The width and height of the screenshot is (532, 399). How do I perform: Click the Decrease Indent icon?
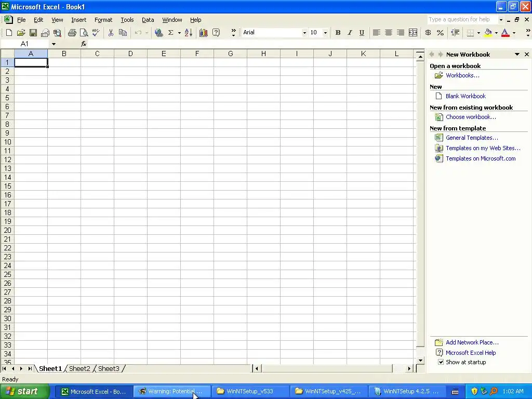coord(455,33)
